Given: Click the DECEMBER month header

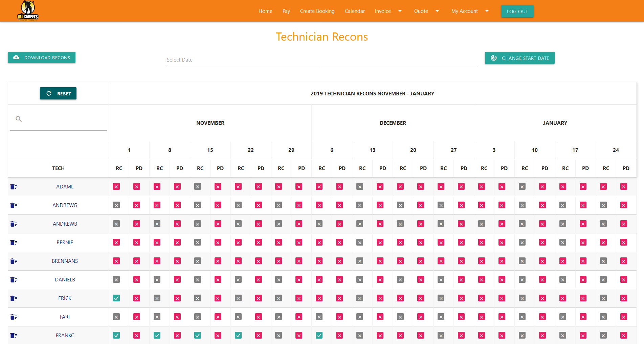Looking at the screenshot, I should pos(393,123).
